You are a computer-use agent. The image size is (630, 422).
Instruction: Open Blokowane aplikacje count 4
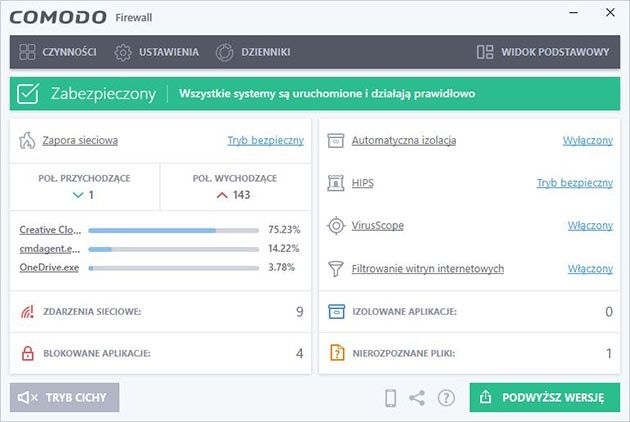300,353
